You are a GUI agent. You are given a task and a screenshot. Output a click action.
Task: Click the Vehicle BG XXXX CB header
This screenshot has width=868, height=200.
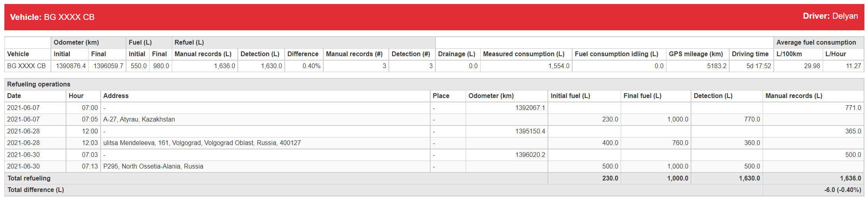(52, 17)
